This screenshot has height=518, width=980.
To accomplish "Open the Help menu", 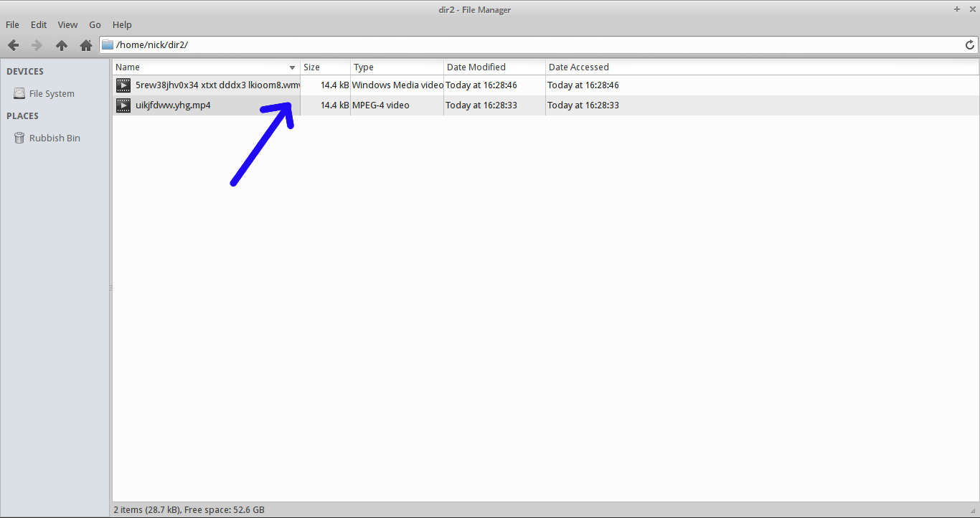I will tap(122, 24).
